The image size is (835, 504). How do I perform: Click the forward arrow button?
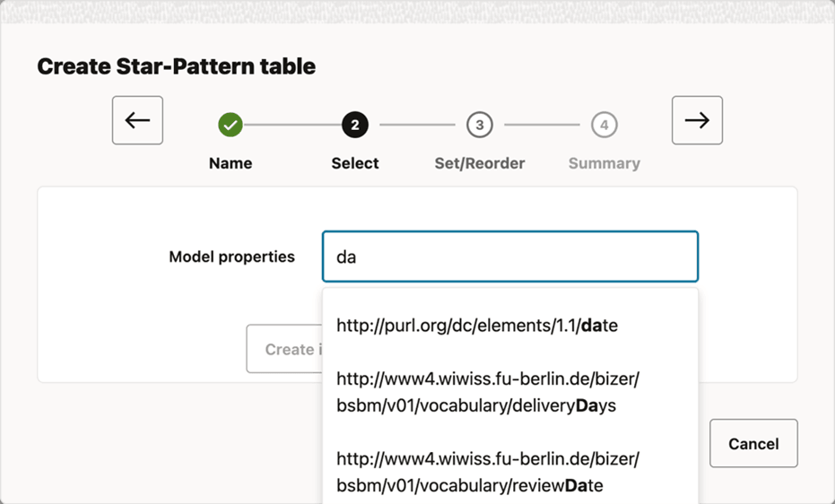pos(697,120)
